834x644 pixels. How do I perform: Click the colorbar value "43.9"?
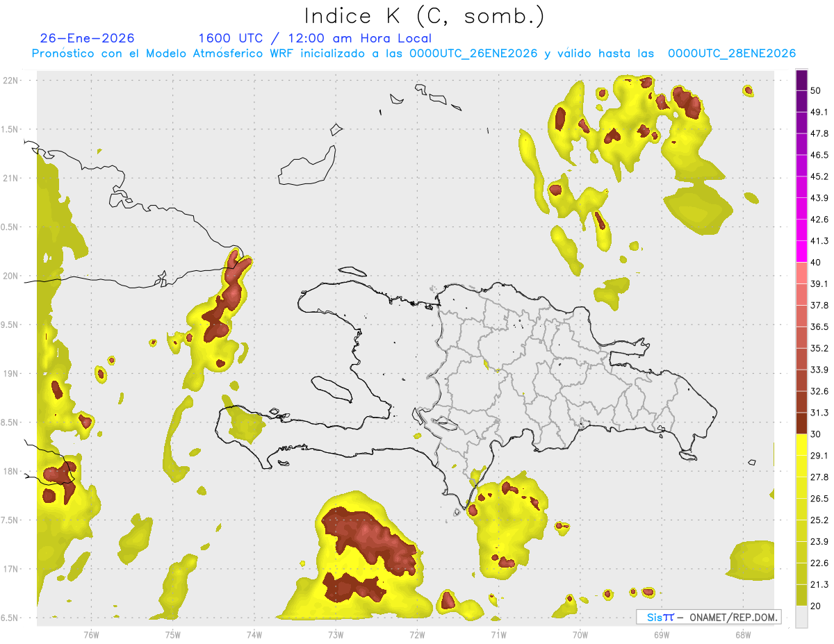[819, 198]
